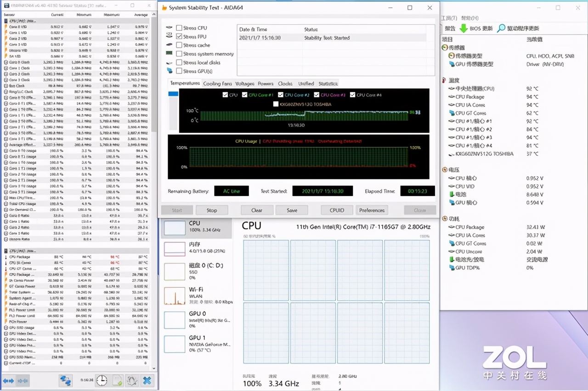
Task: Switch to the Cooling Fans tab
Action: 217,84
